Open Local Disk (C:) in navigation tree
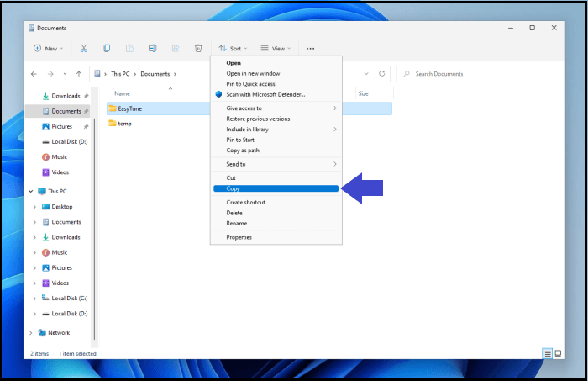The width and height of the screenshot is (588, 381). pos(71,298)
